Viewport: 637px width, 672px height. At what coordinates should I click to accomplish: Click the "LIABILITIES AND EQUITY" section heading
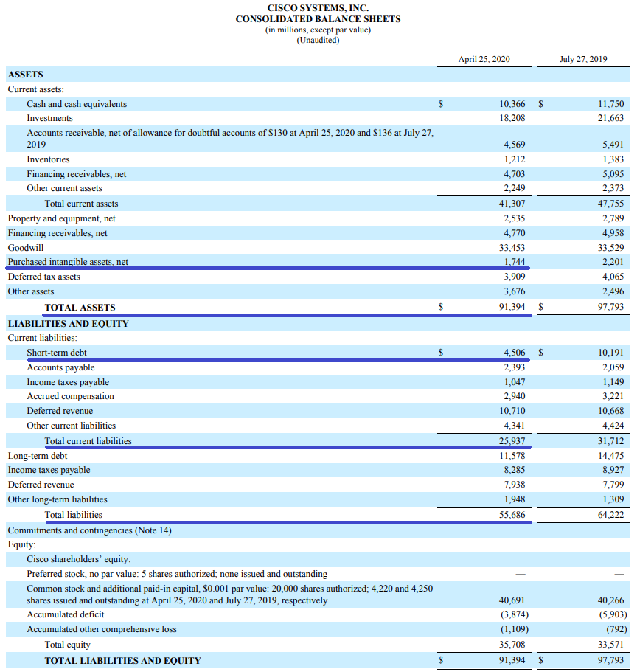coord(68,324)
